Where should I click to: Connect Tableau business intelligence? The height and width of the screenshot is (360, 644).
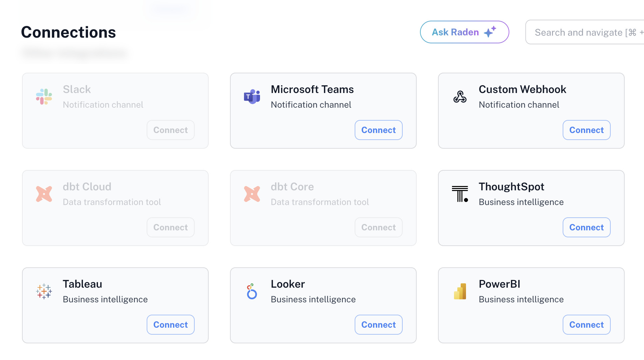click(170, 325)
